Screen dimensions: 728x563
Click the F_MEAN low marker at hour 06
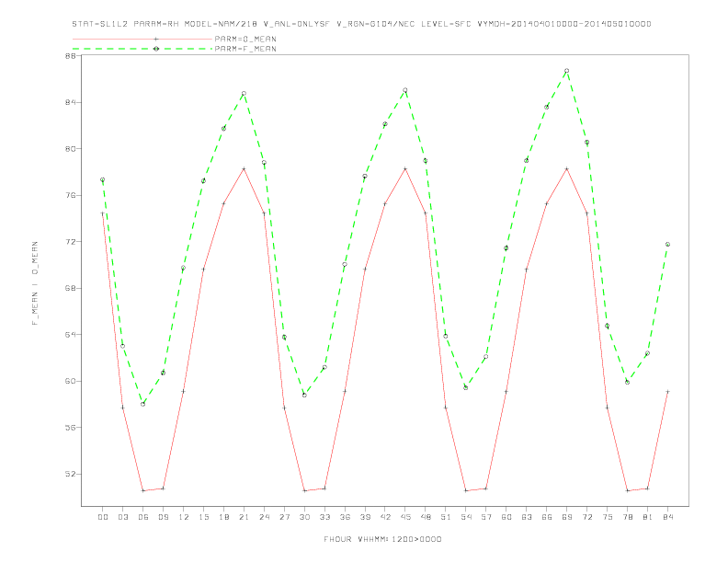(x=143, y=404)
